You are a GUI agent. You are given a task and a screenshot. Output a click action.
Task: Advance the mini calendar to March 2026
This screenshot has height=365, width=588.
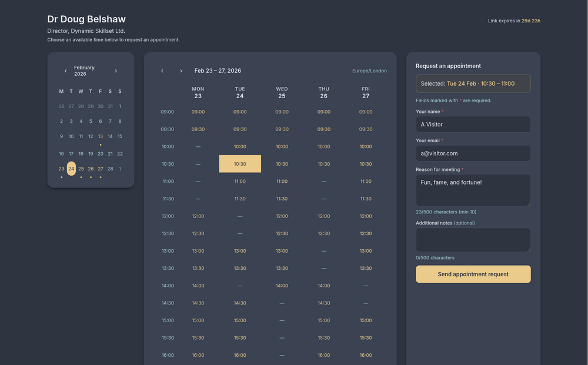115,71
